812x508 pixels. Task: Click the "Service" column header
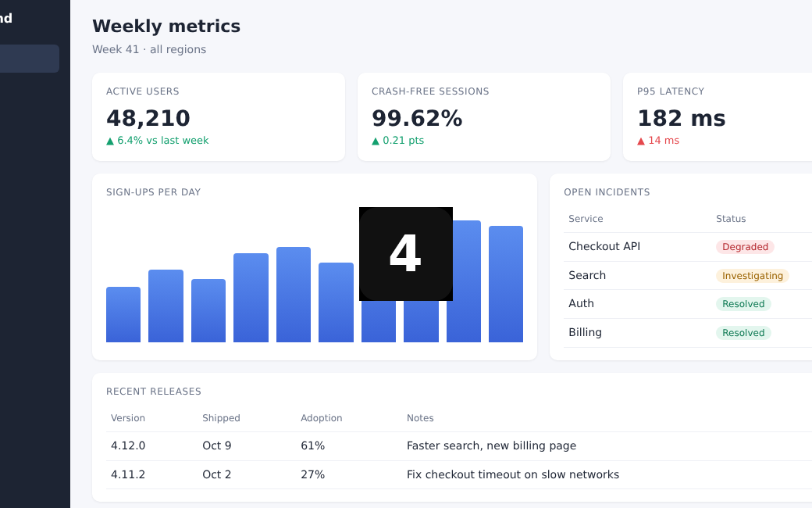pos(586,219)
